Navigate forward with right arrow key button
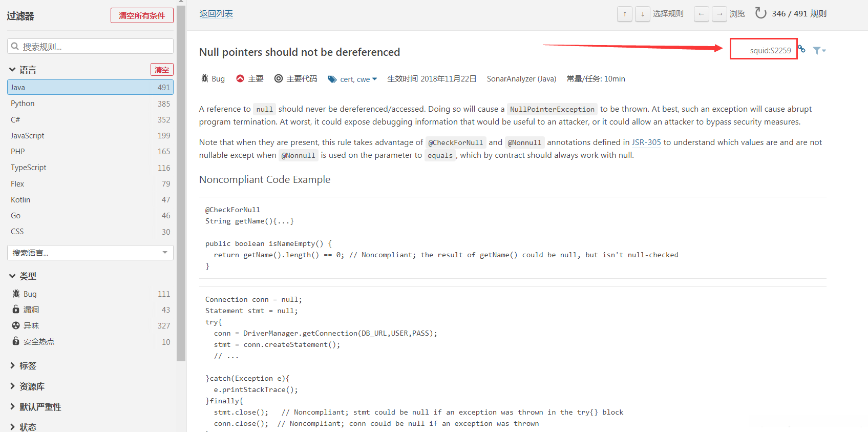 click(719, 14)
